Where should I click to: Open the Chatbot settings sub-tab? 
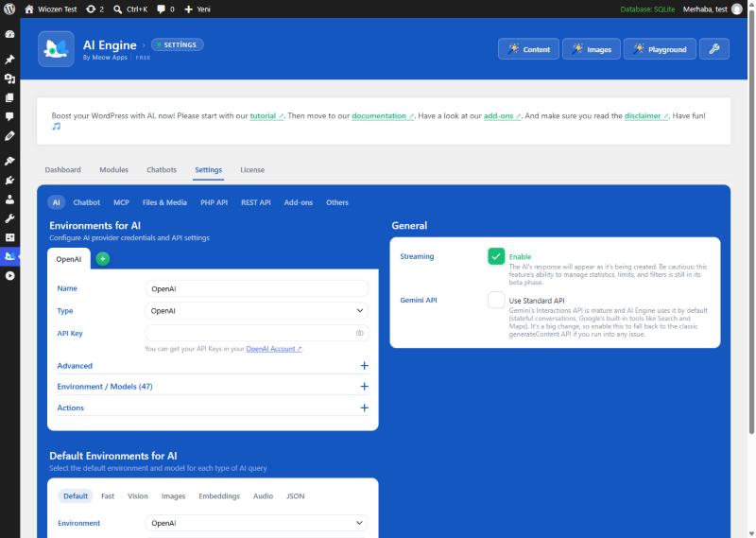coord(86,202)
